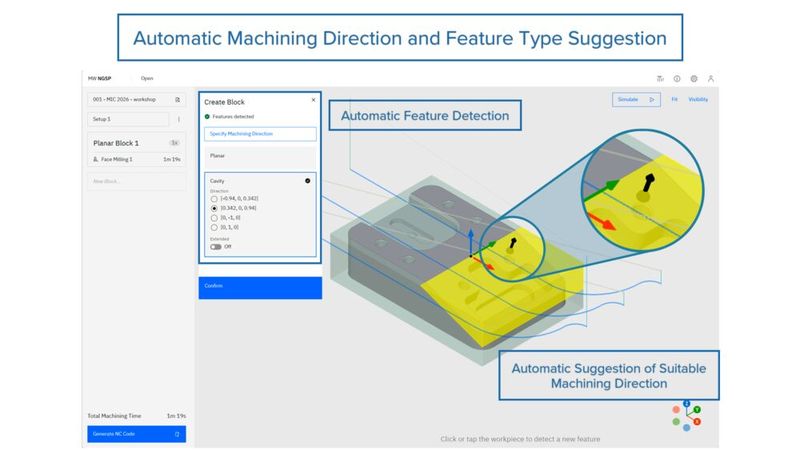Click the project file icon beside workshop name
This screenshot has width=800, height=450.
178,99
